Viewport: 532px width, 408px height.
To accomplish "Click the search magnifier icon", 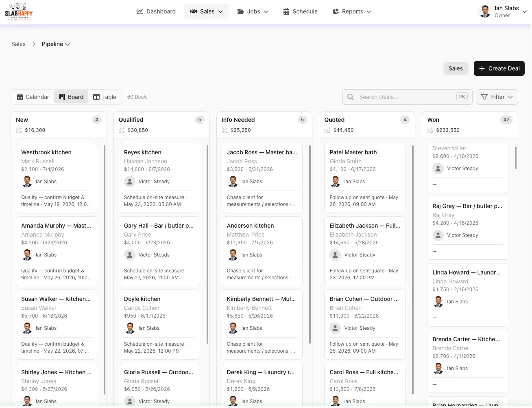I will (351, 97).
